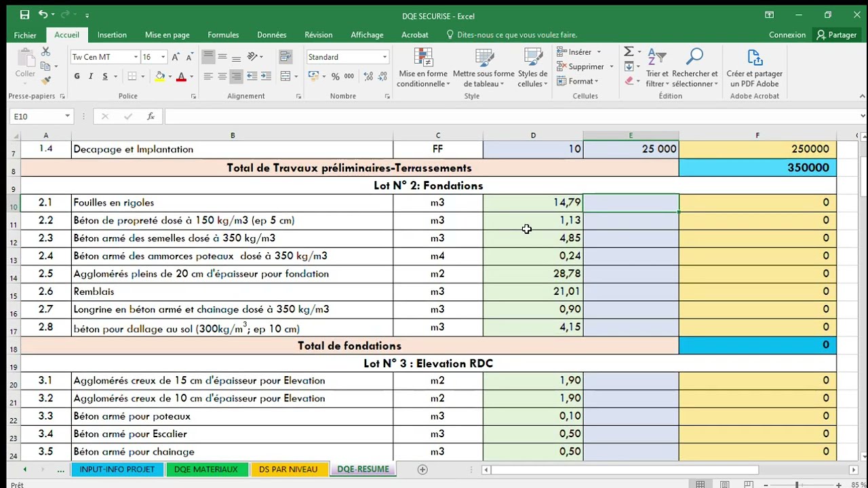Screen dimensions: 868x488
Task: Open the Standard number format dropdown
Action: [x=384, y=57]
